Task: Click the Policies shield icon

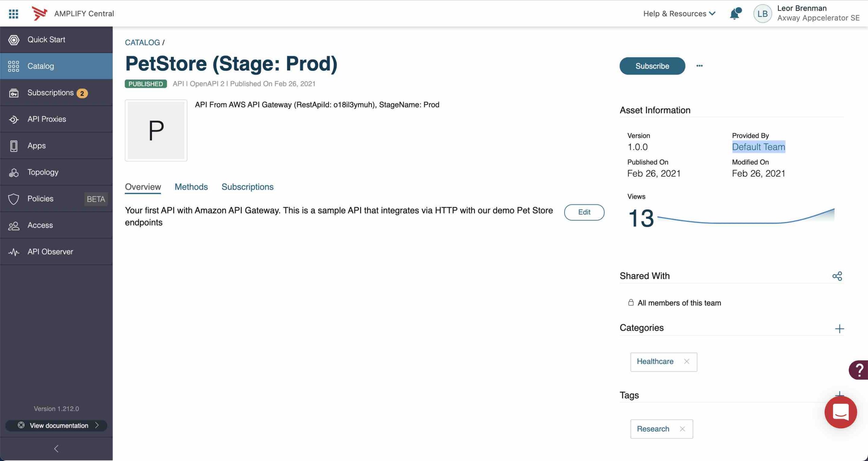Action: point(14,199)
